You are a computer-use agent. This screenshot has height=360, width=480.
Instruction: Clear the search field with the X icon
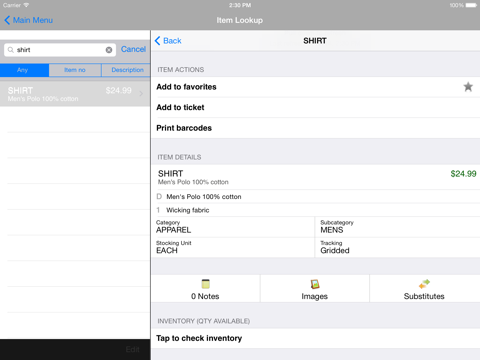[x=109, y=50]
